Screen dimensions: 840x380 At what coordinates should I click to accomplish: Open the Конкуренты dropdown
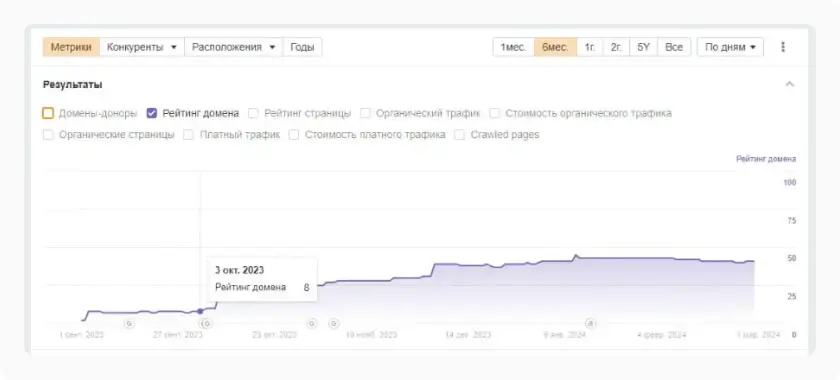[x=142, y=47]
